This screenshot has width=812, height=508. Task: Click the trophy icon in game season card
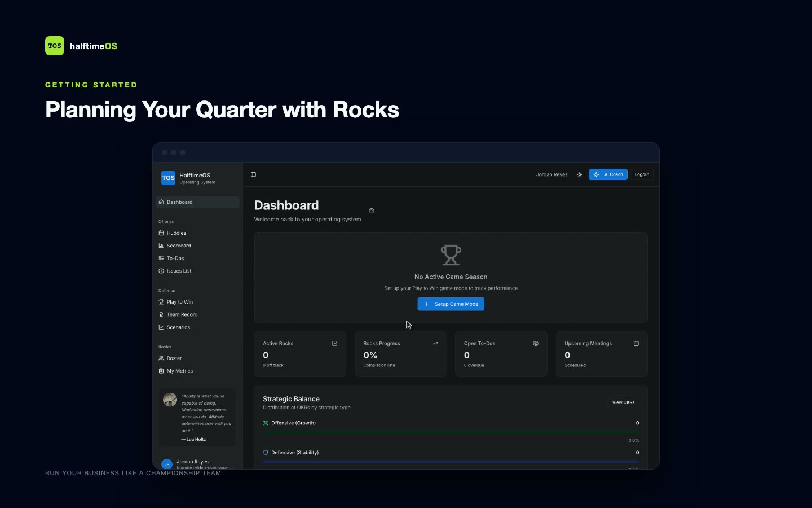pos(451,255)
